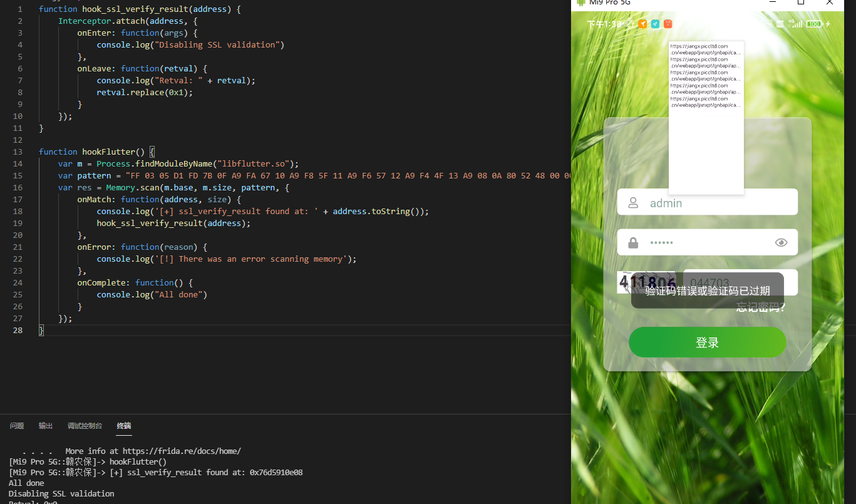Image resolution: width=856 pixels, height=504 pixels.
Task: Click terminal output 'Disabling SSL validation'
Action: point(61,493)
